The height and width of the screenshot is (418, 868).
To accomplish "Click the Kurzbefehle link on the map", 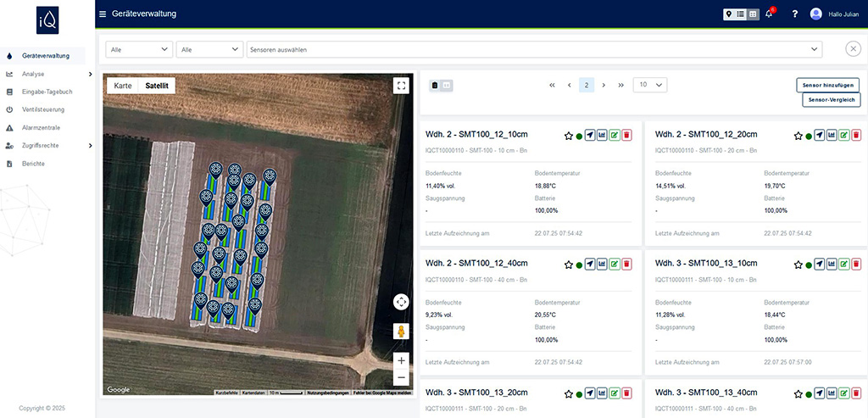I will click(226, 393).
